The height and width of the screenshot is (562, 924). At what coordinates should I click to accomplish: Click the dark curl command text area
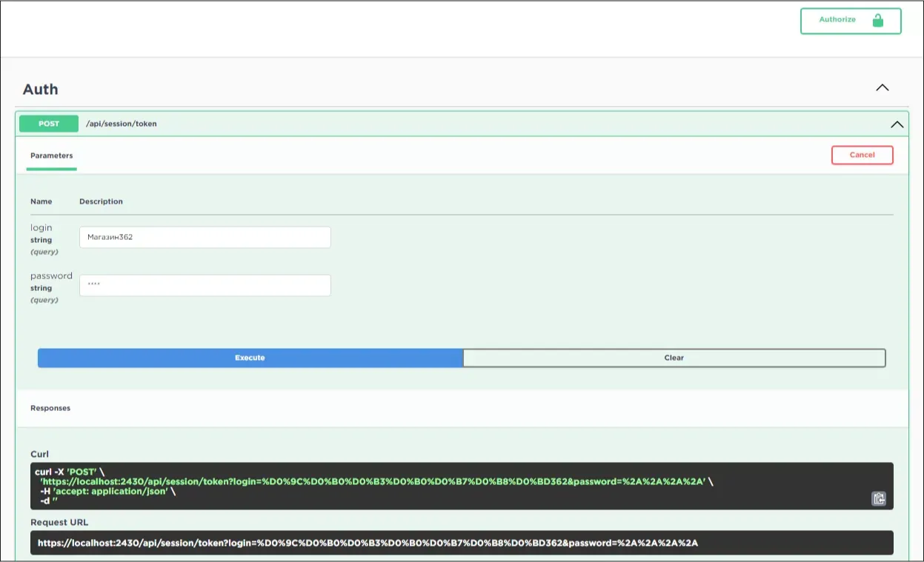tap(445, 486)
